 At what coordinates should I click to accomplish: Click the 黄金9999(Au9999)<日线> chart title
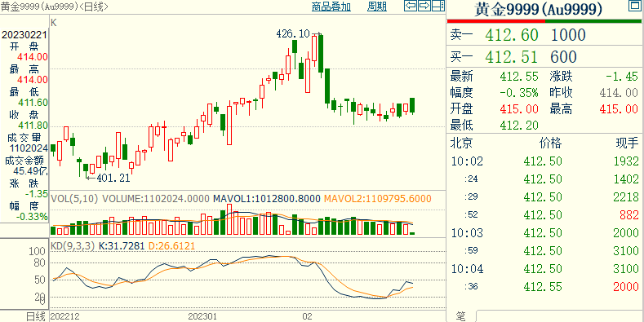[55, 7]
